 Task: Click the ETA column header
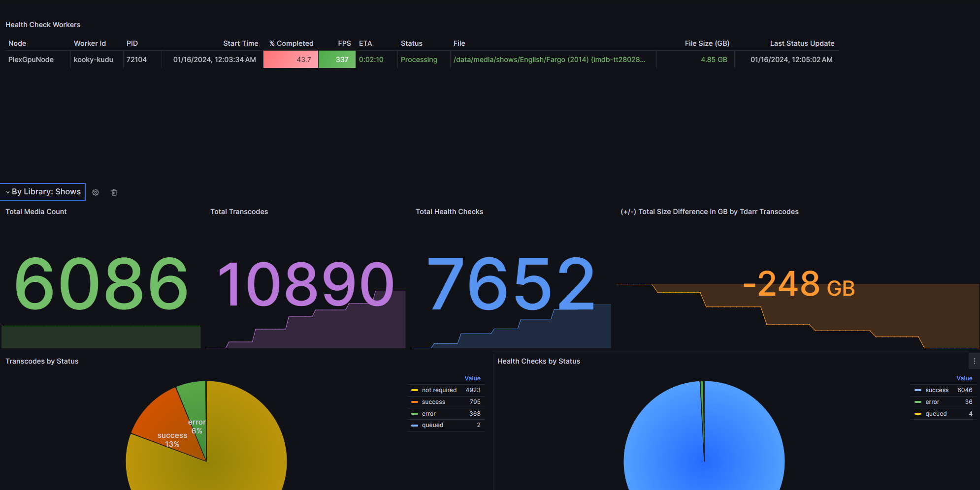click(x=365, y=43)
